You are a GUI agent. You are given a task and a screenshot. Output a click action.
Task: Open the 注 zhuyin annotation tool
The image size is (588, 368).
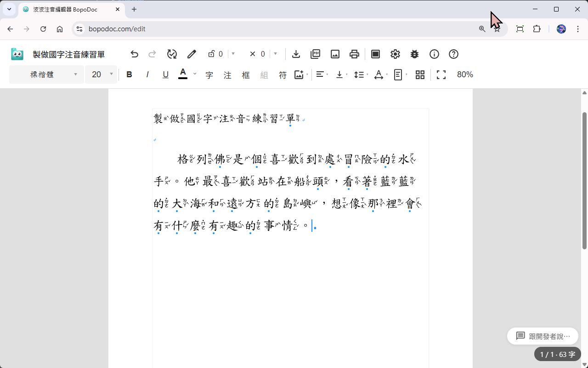(x=227, y=75)
